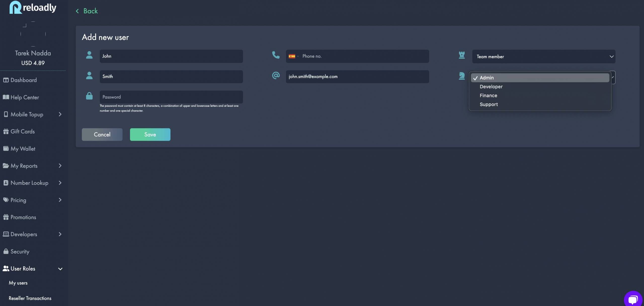Click the Help Center book icon
This screenshot has width=644, height=306.
click(x=6, y=97)
